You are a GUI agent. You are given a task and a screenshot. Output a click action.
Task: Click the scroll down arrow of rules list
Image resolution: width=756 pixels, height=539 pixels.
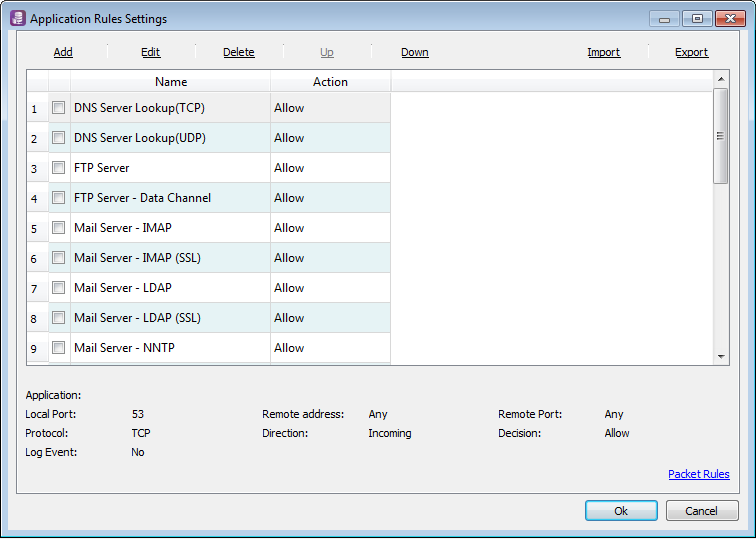point(721,357)
